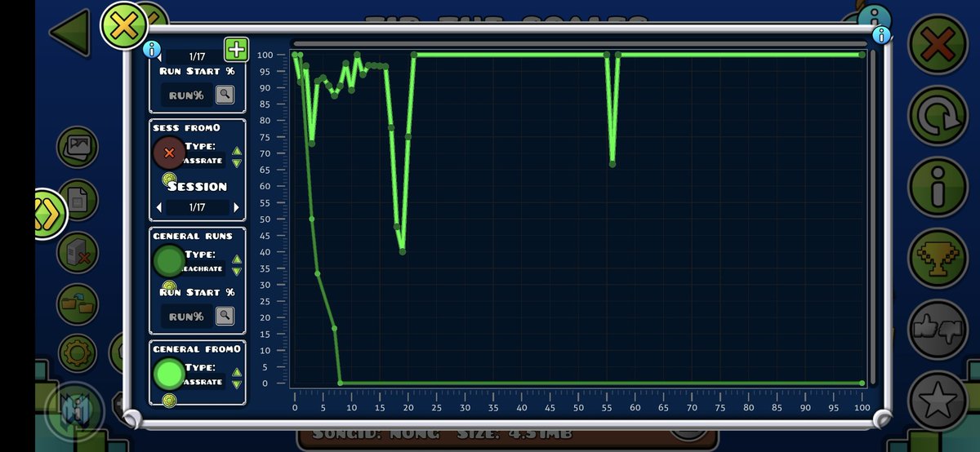Click General Runs type up arrow
The height and width of the screenshot is (452, 980).
pos(237,259)
